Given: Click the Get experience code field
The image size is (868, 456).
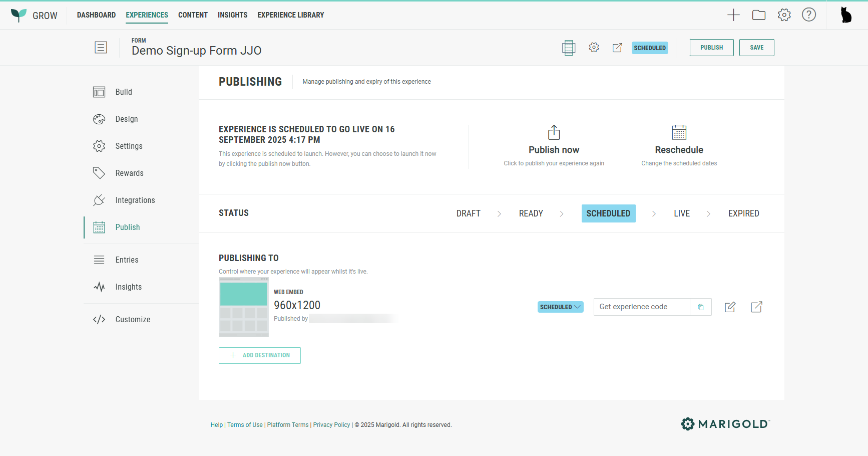Looking at the screenshot, I should pos(642,307).
